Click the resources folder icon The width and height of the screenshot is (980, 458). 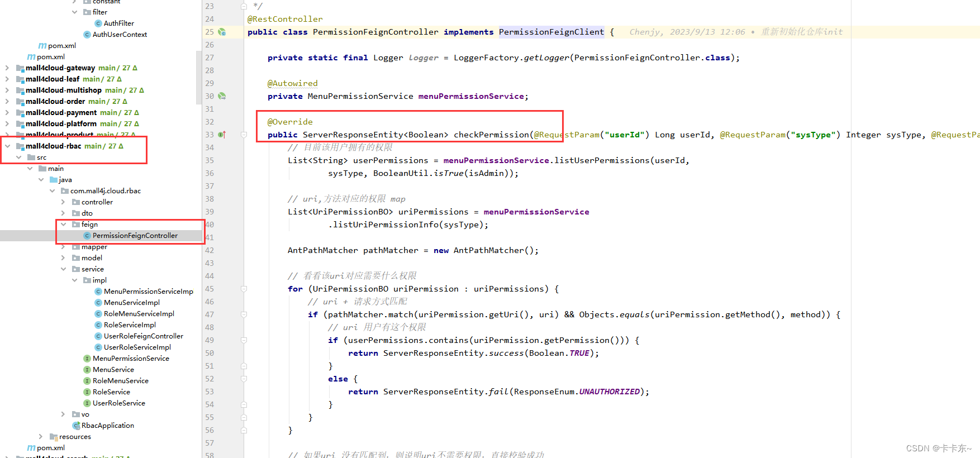coord(54,437)
